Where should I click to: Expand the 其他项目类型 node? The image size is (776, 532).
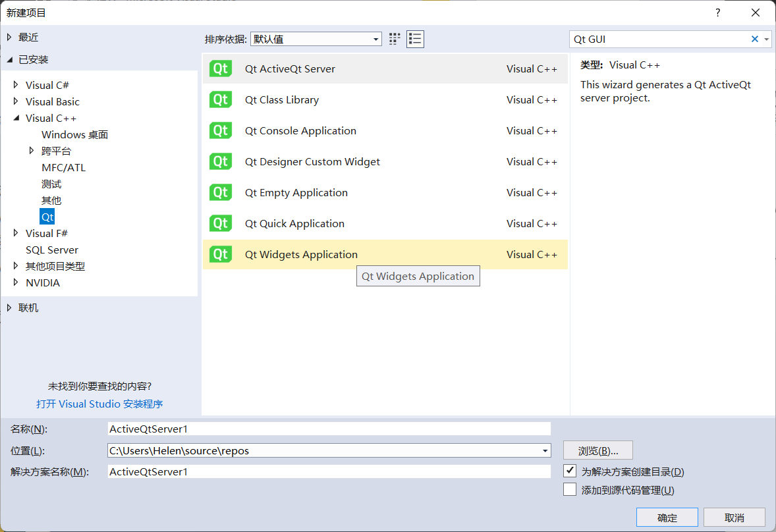[x=16, y=266]
